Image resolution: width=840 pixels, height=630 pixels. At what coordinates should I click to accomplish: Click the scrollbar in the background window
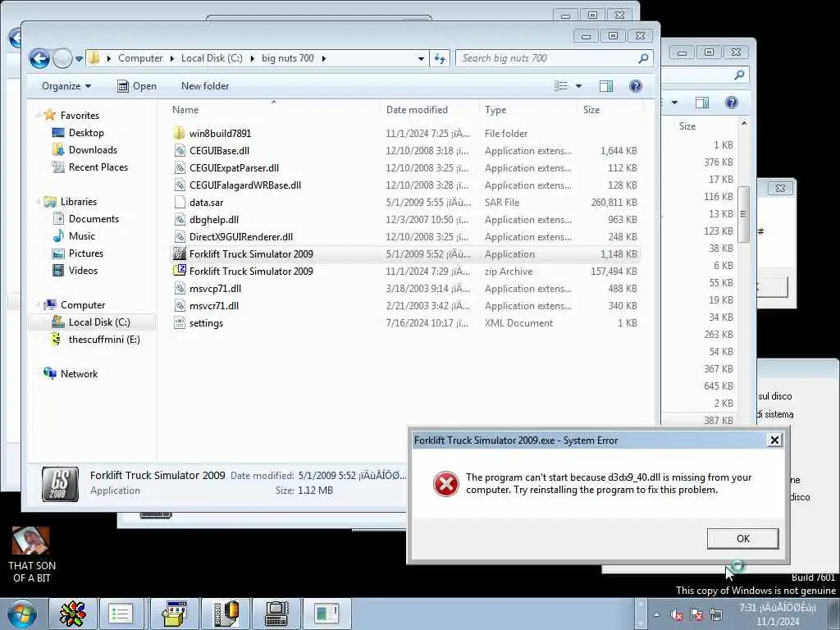click(x=743, y=214)
